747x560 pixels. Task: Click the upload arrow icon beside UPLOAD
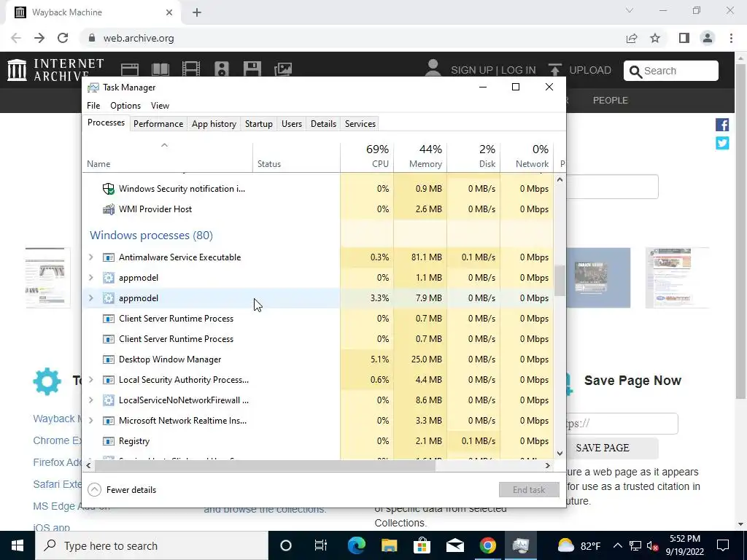pyautogui.click(x=554, y=69)
